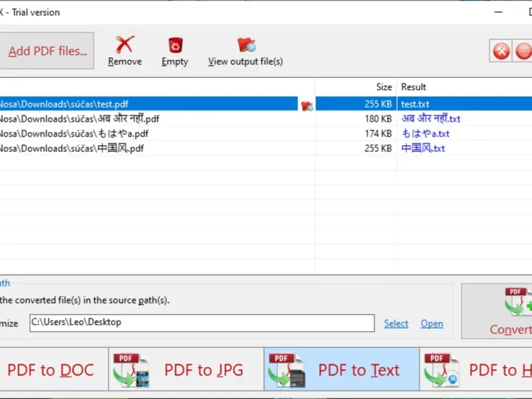This screenshot has height=399, width=532.
Task: Minimize the Trial version window
Action: point(498,12)
